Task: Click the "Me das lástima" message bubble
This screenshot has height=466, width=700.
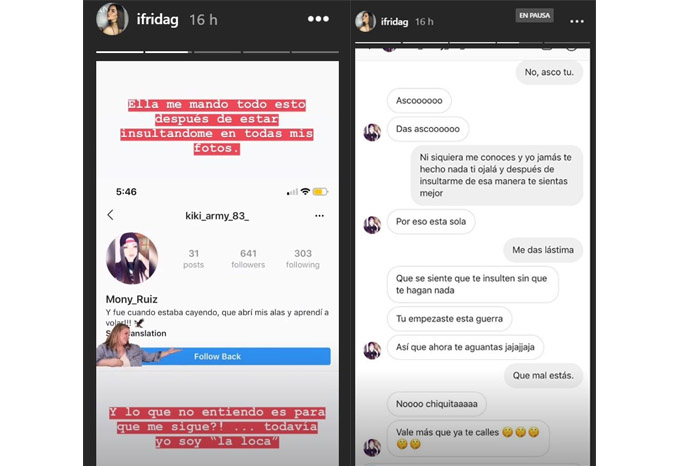Action: point(543,250)
